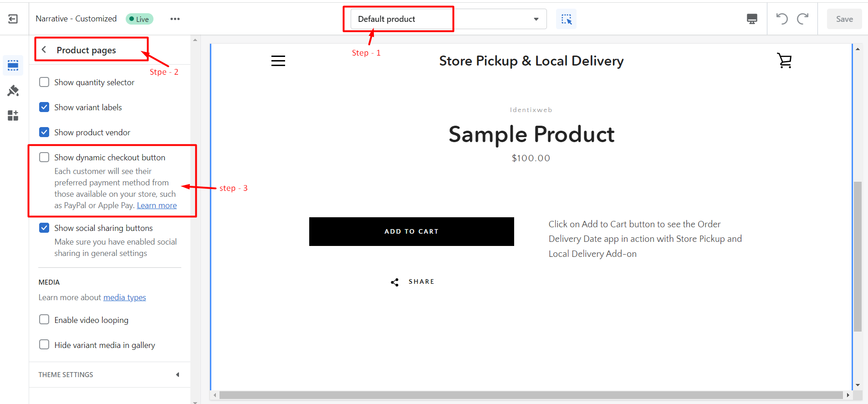The height and width of the screenshot is (404, 868).
Task: Click the preview horizontal scrollbar
Action: (x=531, y=395)
